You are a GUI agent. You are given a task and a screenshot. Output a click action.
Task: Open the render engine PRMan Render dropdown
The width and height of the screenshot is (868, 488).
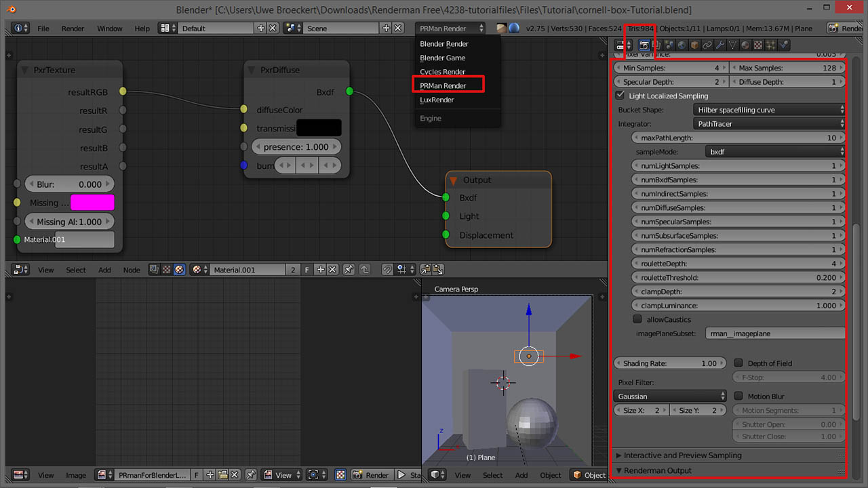[450, 28]
